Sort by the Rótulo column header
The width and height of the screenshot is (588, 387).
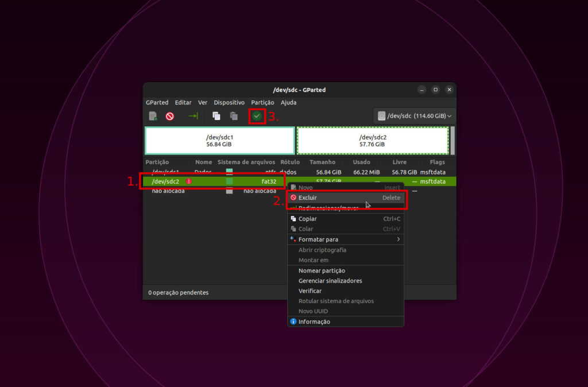point(290,162)
